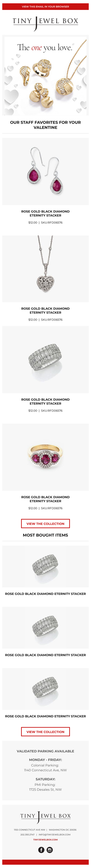Open the staff favorites diamond band image

[x=45, y=359]
